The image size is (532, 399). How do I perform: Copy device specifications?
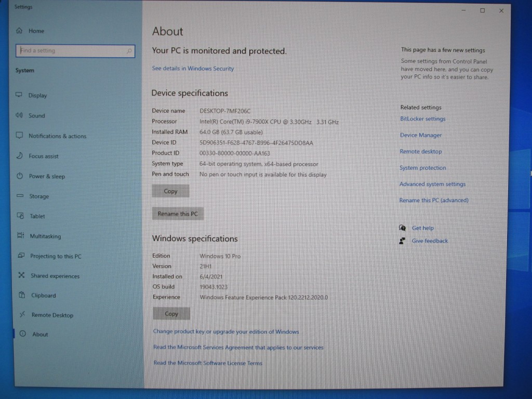click(170, 191)
